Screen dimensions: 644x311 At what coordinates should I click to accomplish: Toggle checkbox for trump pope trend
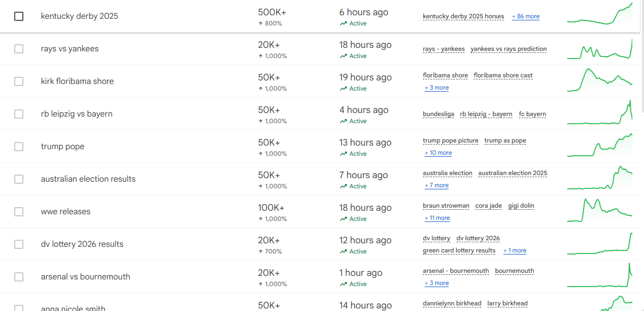click(19, 147)
